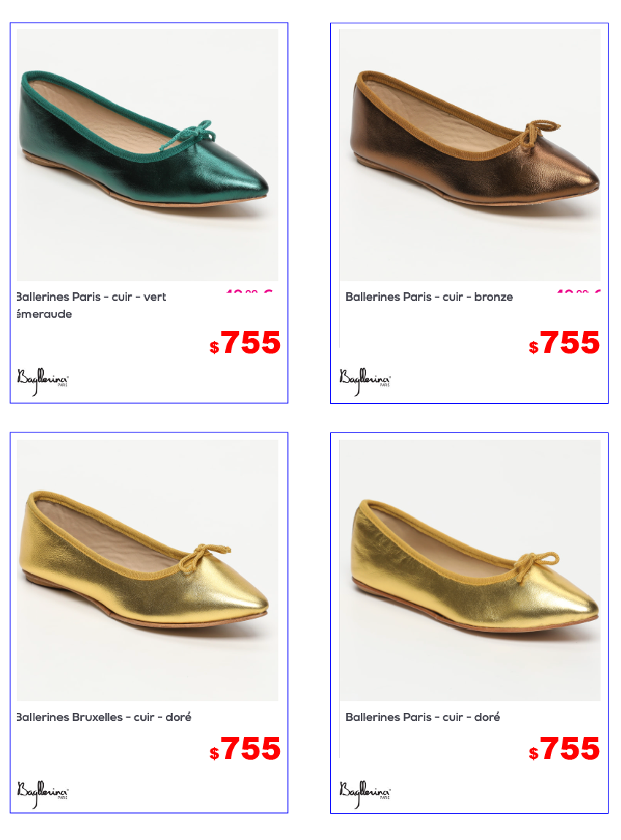View the Ballerines Bruxelles gold shoe photo
Viewport: 621px width, 840px height.
click(x=148, y=570)
